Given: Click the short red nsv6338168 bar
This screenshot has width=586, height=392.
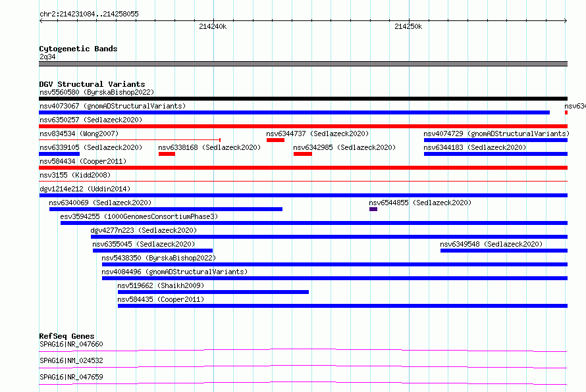Looking at the screenshot, I should pos(167,154).
